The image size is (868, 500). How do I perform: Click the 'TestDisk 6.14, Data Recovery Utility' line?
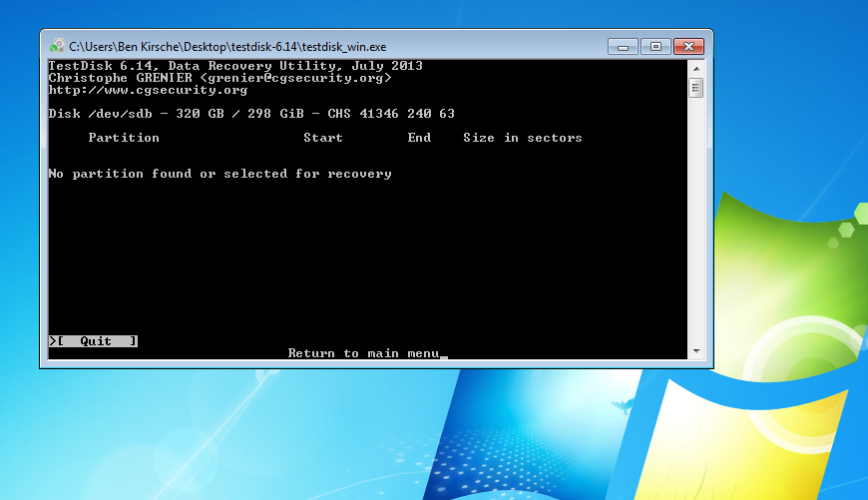coord(235,65)
